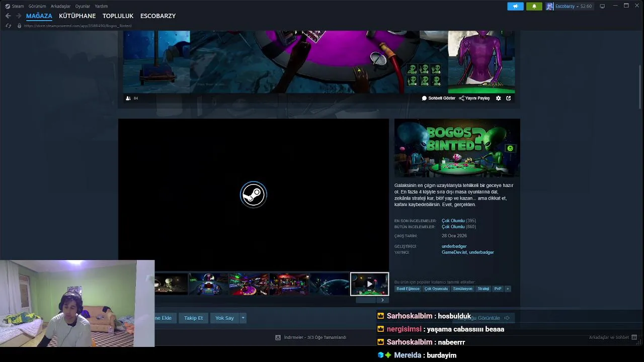The width and height of the screenshot is (644, 362).
Task: Click Yayını Paylaş share button
Action: coord(474,98)
